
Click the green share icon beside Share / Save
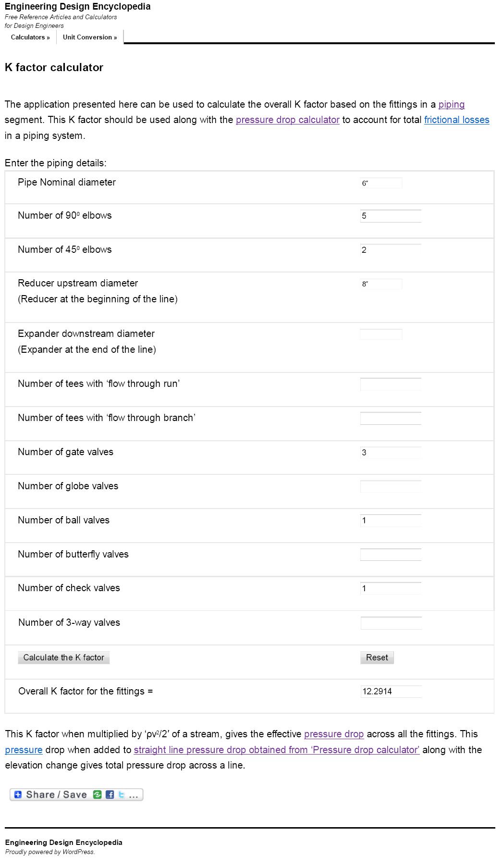(x=98, y=795)
